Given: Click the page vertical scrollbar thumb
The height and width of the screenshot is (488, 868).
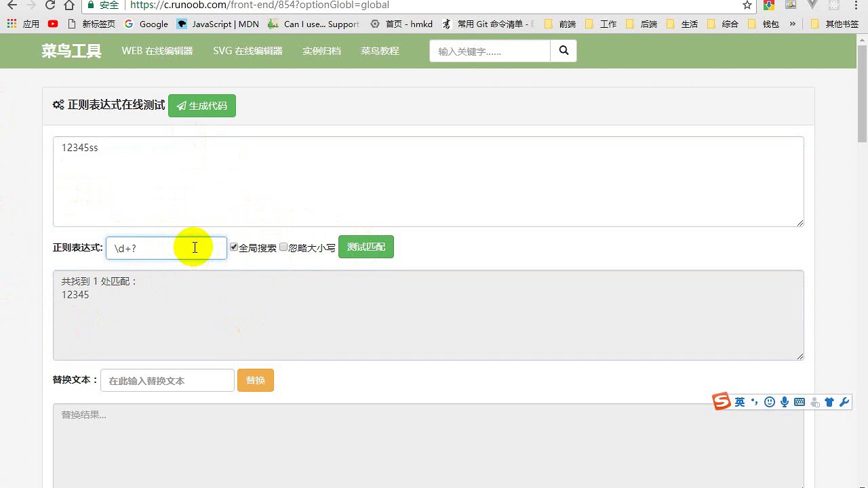Looking at the screenshot, I should pos(863,94).
